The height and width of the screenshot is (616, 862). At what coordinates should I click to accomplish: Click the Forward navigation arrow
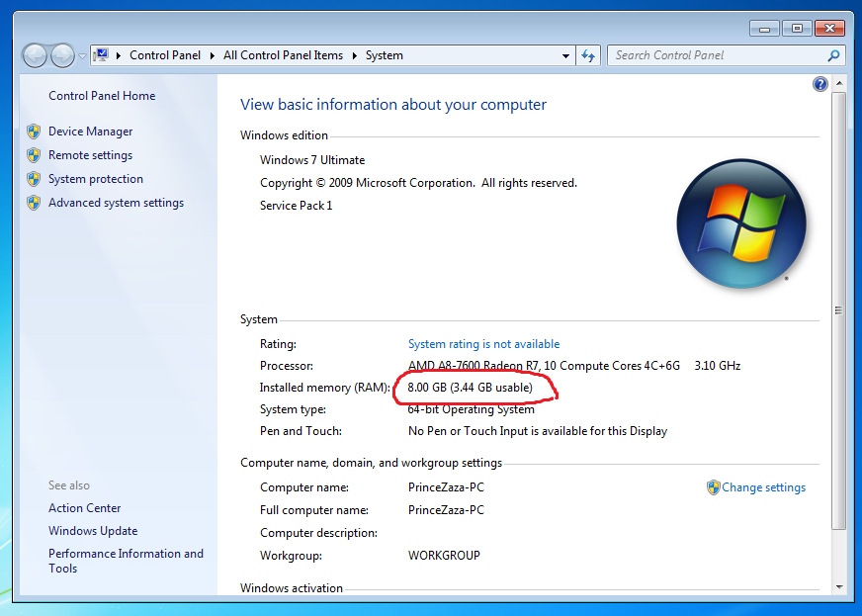62,55
